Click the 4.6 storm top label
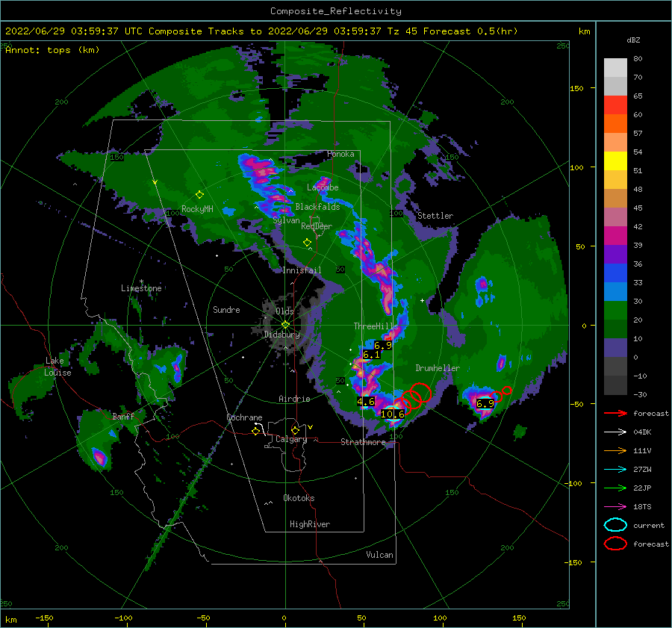The image size is (672, 628). tap(366, 402)
